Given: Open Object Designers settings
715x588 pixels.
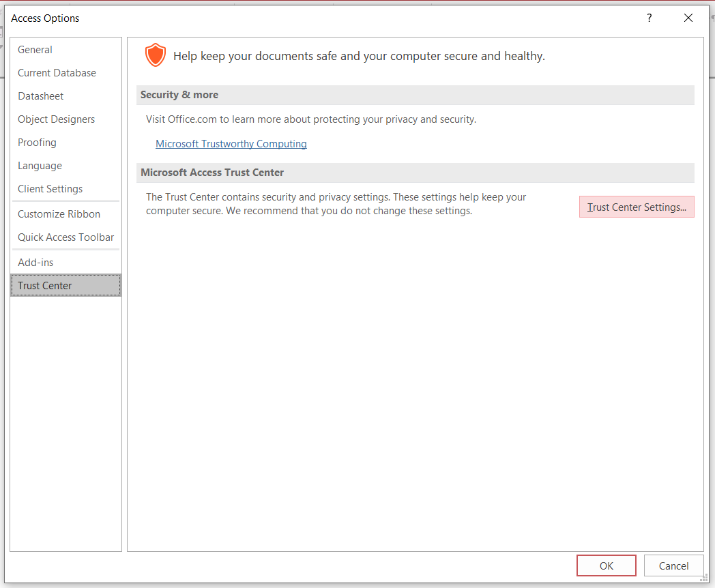Looking at the screenshot, I should pos(56,119).
